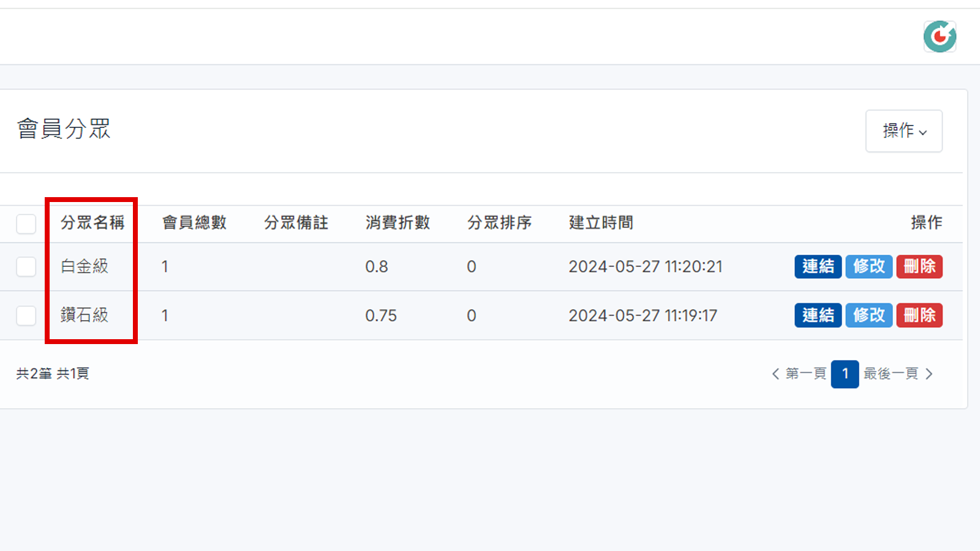The image size is (980, 551).
Task: Click the 會員分眾 page heading
Action: 64,129
